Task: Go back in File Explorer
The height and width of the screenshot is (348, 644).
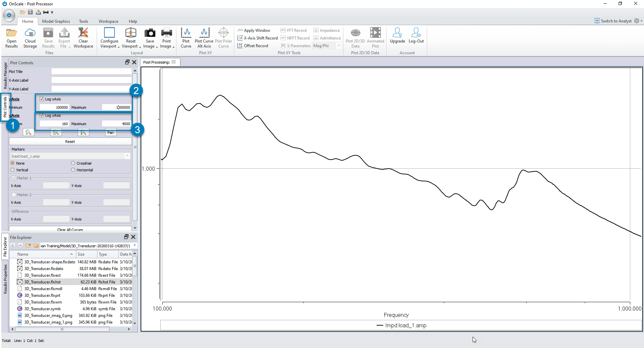Action: 13,246
